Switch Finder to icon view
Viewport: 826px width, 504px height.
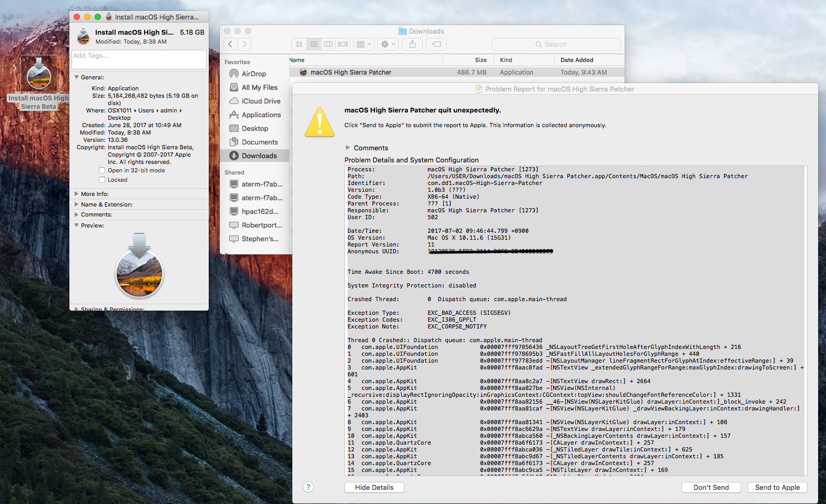[x=299, y=44]
